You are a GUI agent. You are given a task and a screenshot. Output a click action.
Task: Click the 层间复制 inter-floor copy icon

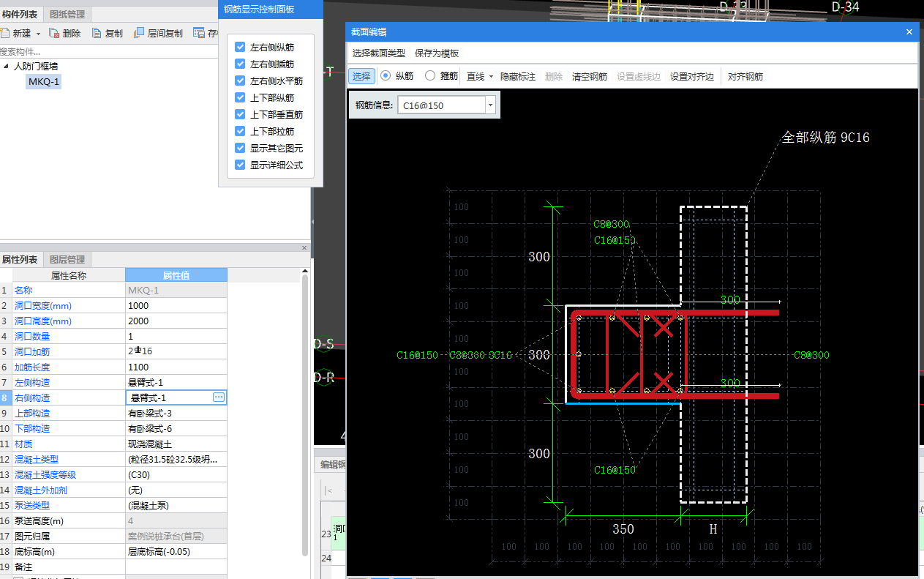coord(138,33)
